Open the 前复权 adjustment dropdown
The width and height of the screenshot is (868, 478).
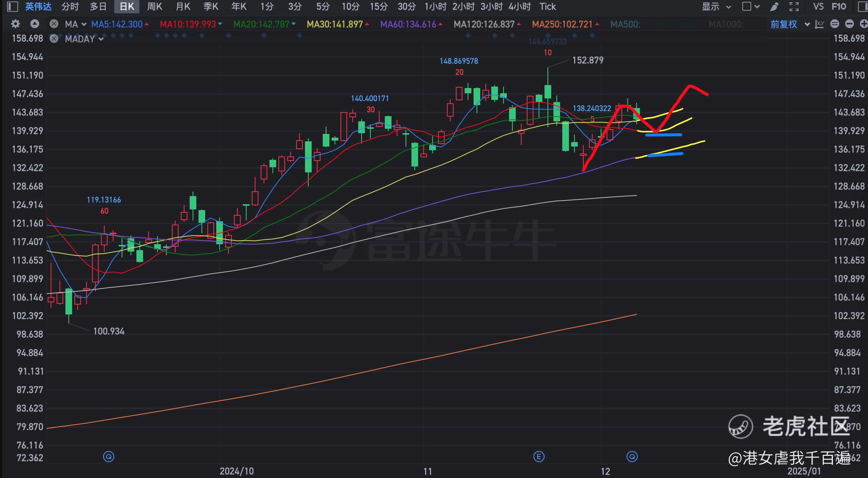pos(790,24)
